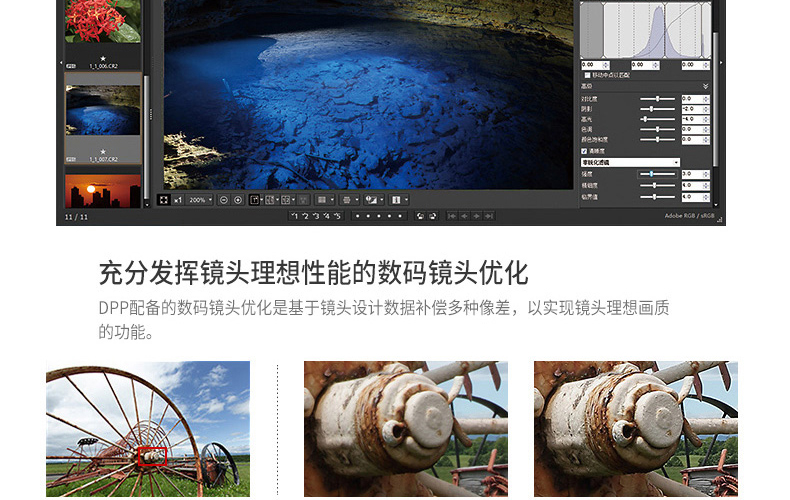Open the unsharp mask type dropdown

click(x=630, y=162)
